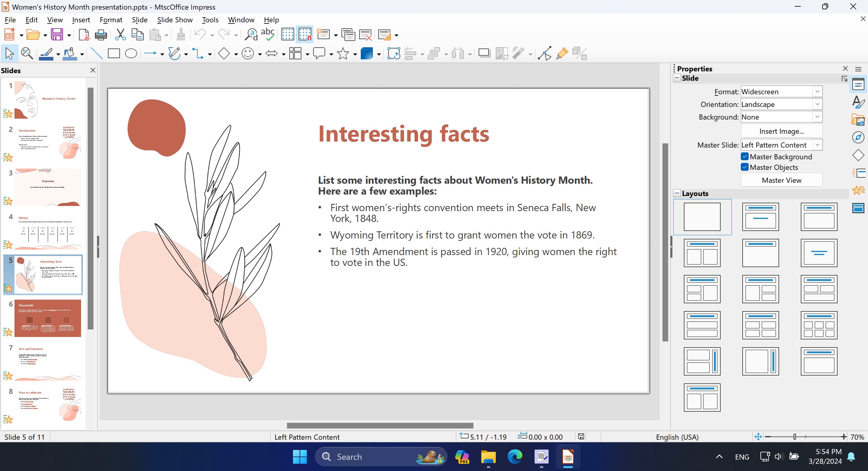
Task: Export the presentation directly as PDF
Action: coord(84,34)
